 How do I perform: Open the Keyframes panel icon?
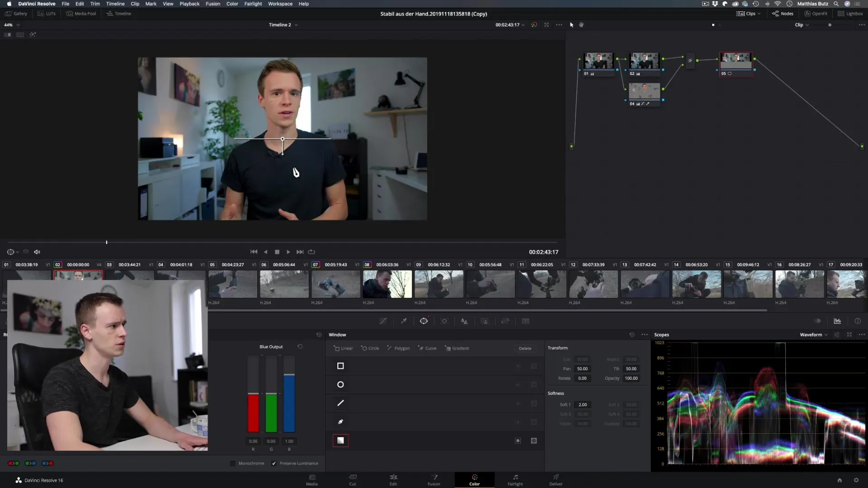click(x=817, y=321)
